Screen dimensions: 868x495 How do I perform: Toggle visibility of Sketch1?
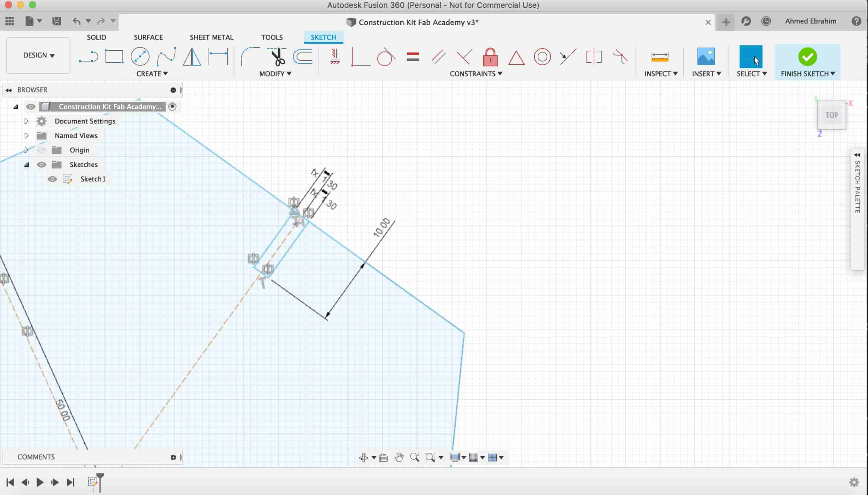pos(52,179)
